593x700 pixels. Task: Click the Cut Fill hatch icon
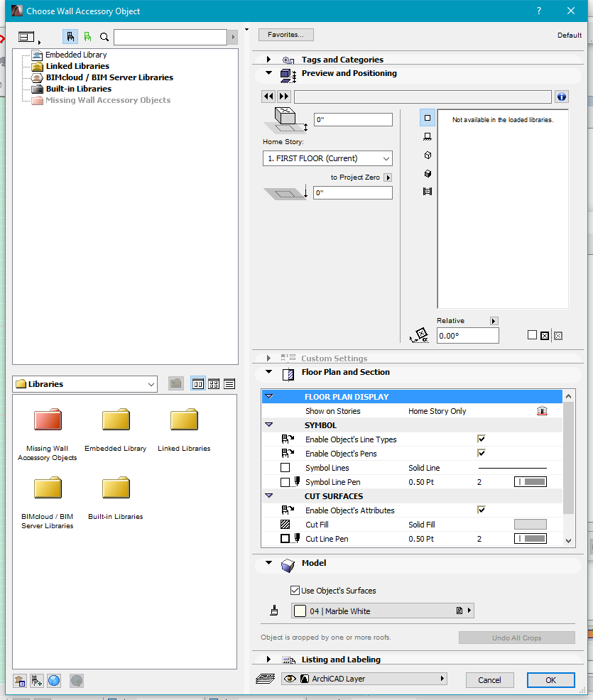285,525
